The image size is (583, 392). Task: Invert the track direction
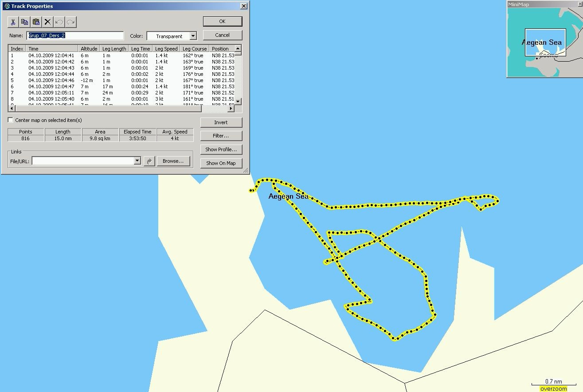coord(221,122)
